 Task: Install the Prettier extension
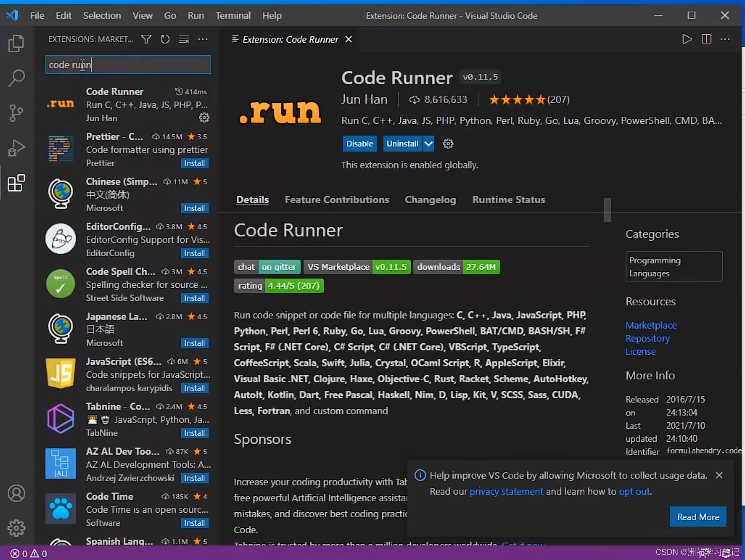(194, 163)
